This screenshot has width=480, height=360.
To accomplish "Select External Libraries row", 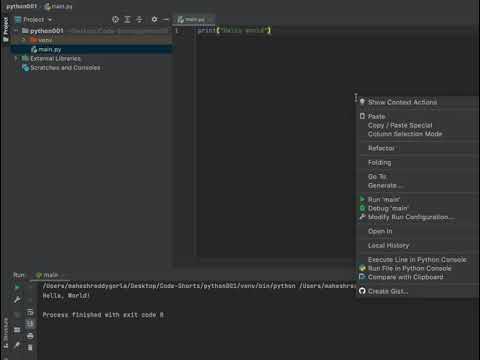I will click(x=92, y=58).
